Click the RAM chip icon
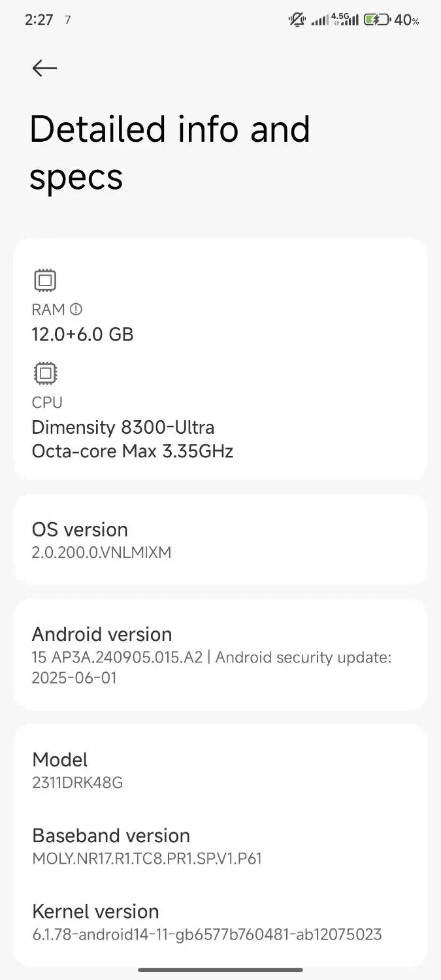The width and height of the screenshot is (441, 980). pos(45,280)
